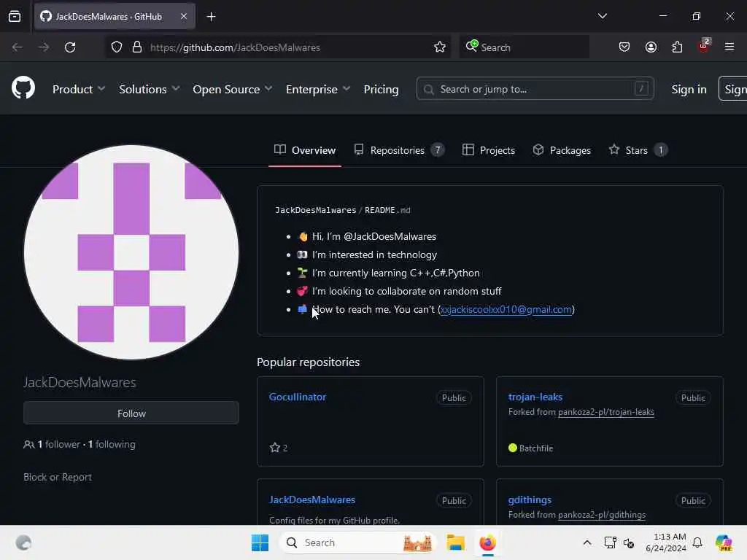Screen dimensions: 747x560
Task: Click the uBlock extension icon with badge
Action: click(x=704, y=46)
